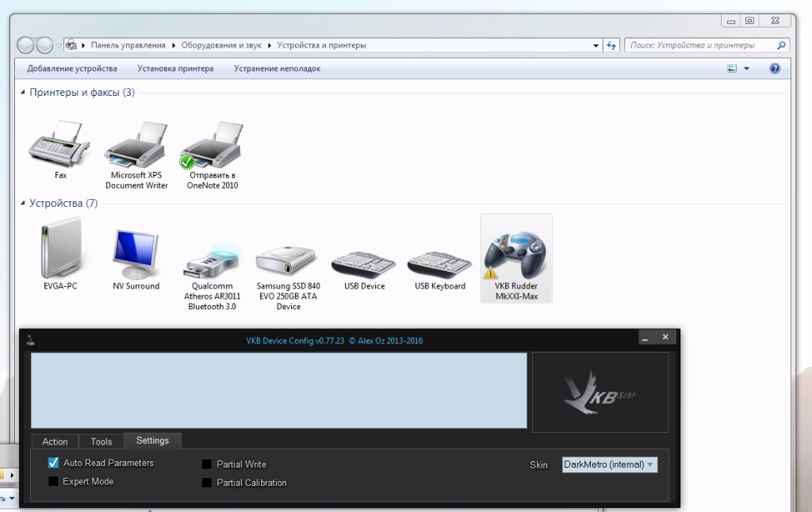Tick the Partial Calibration checkbox
The height and width of the screenshot is (512, 812).
click(207, 483)
